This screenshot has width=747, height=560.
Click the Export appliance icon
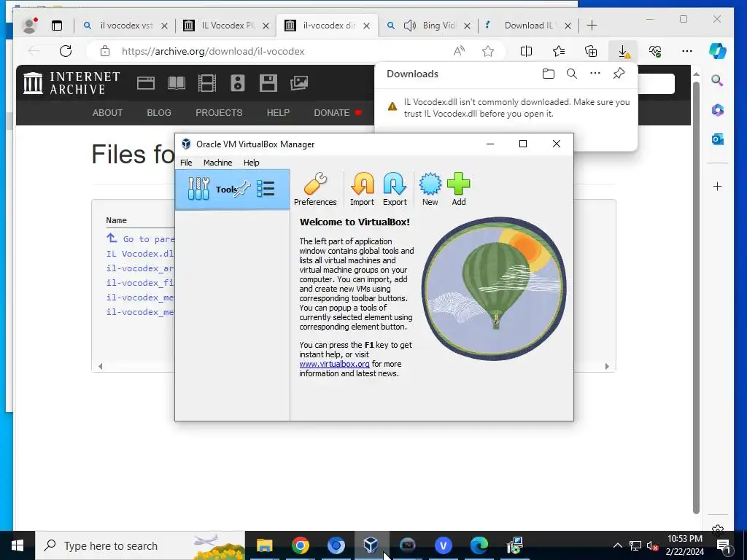coord(395,189)
